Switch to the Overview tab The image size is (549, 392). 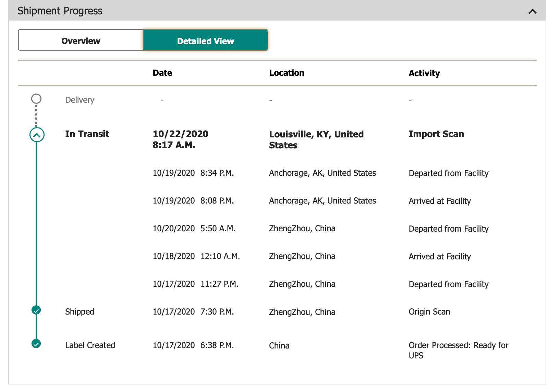tap(81, 41)
